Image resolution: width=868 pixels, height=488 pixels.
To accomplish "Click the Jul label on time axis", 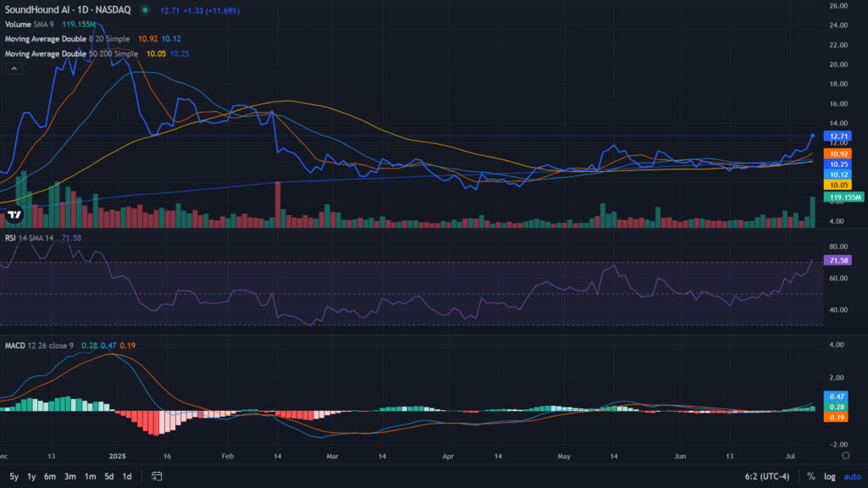I will click(790, 457).
